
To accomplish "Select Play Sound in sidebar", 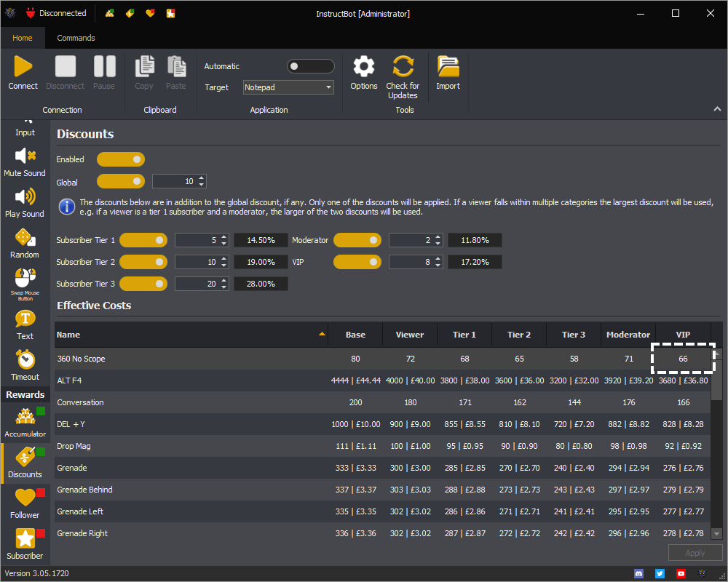I will (x=25, y=203).
